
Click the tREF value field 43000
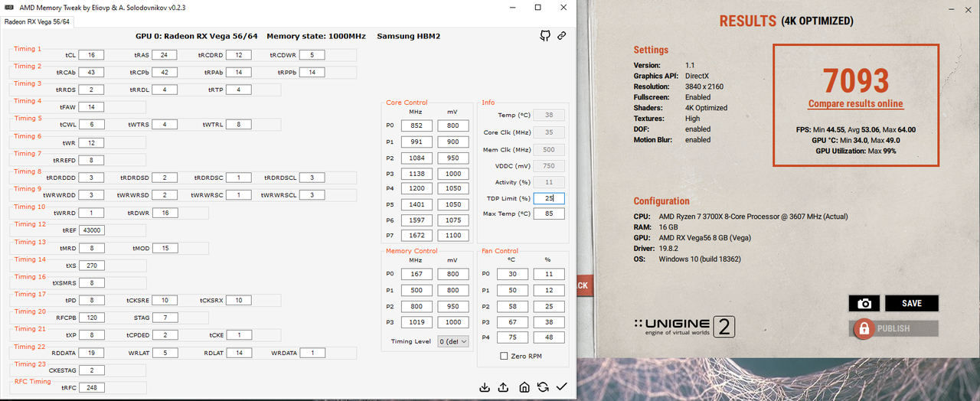[91, 230]
